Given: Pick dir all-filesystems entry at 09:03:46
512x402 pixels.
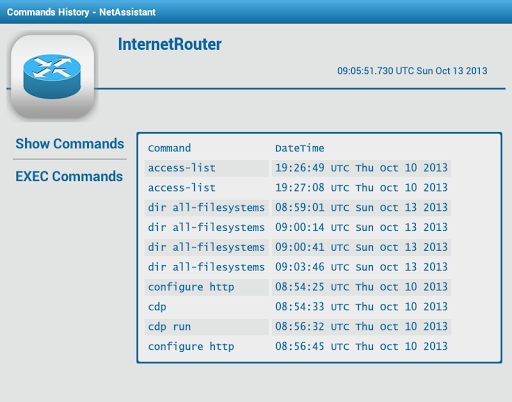Looking at the screenshot, I should 298,267.
